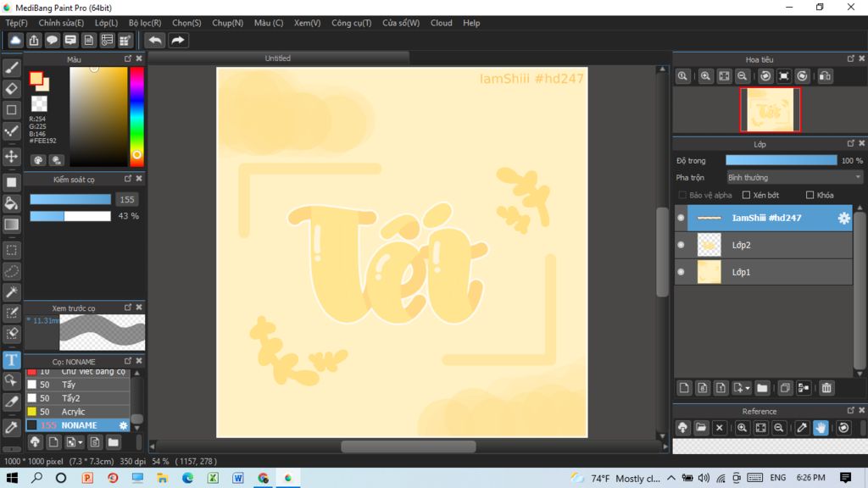Open Windows Start menu
This screenshot has height=488, width=868.
[12, 478]
